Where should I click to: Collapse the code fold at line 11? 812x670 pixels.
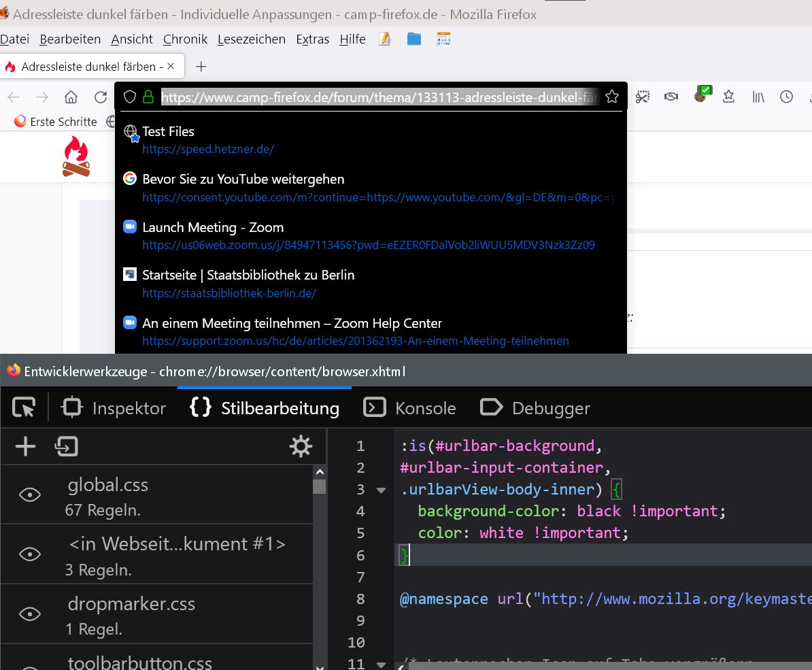pyautogui.click(x=381, y=664)
